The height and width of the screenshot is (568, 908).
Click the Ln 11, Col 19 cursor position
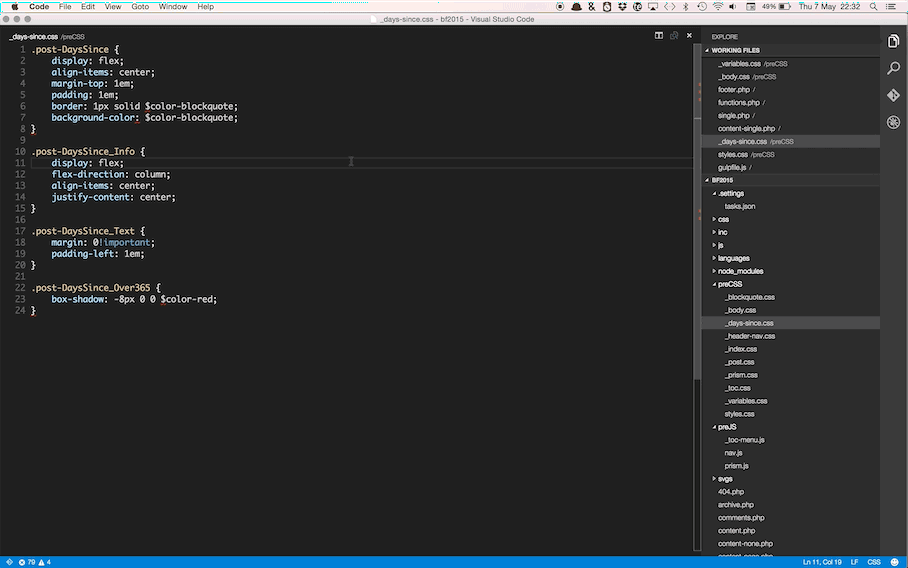point(822,562)
